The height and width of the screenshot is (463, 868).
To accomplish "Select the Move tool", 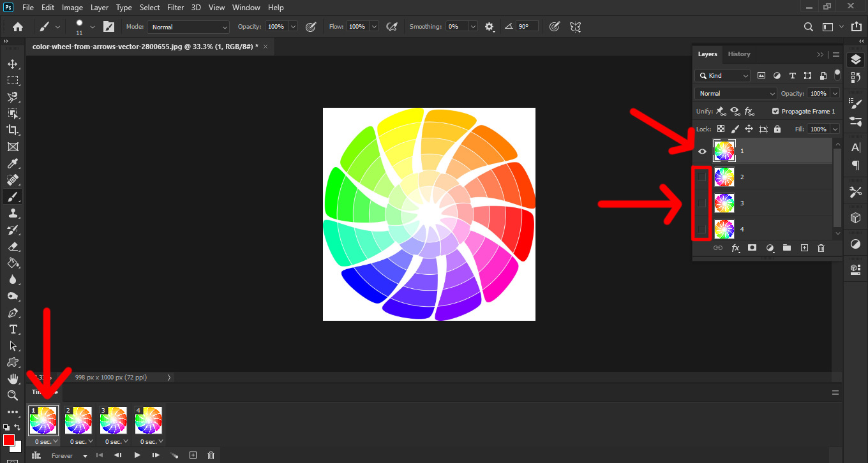I will coord(12,64).
